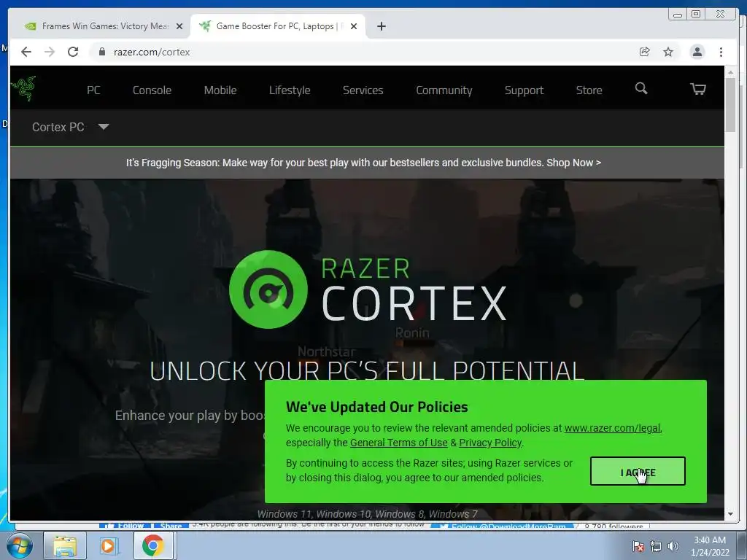This screenshot has height=560, width=747.
Task: Click the Razer Cortex green gauge logo
Action: pos(268,289)
